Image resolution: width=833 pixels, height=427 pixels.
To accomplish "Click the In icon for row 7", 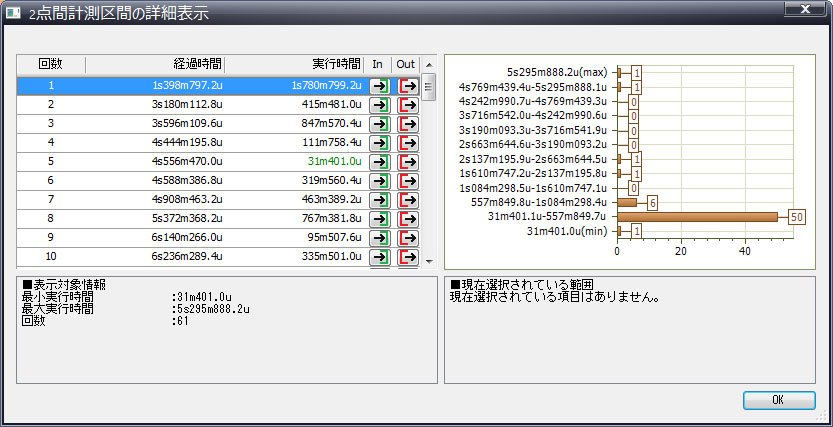I will (380, 200).
